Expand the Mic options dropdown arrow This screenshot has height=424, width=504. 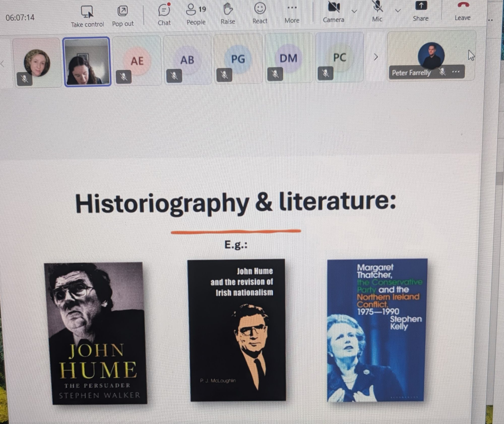pos(398,11)
